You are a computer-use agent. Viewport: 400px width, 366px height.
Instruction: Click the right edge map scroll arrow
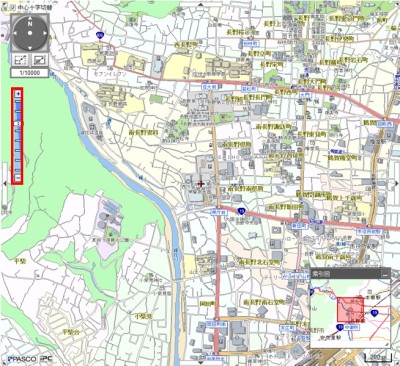(397, 184)
